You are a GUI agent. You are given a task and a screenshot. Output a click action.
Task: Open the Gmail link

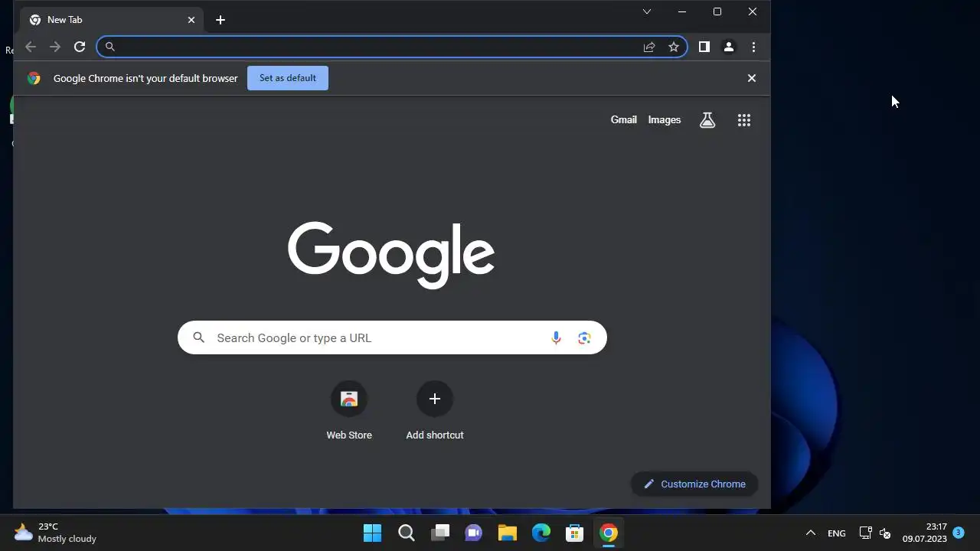pyautogui.click(x=624, y=119)
